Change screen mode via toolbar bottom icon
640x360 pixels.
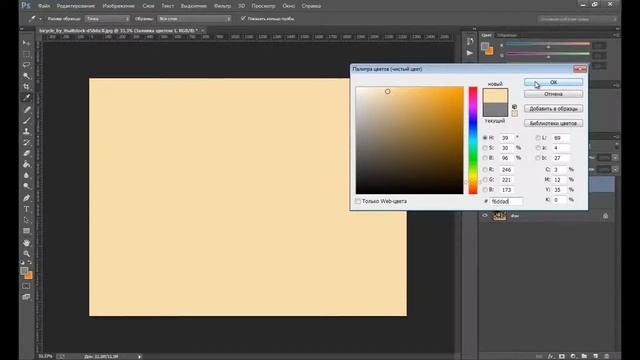click(27, 297)
